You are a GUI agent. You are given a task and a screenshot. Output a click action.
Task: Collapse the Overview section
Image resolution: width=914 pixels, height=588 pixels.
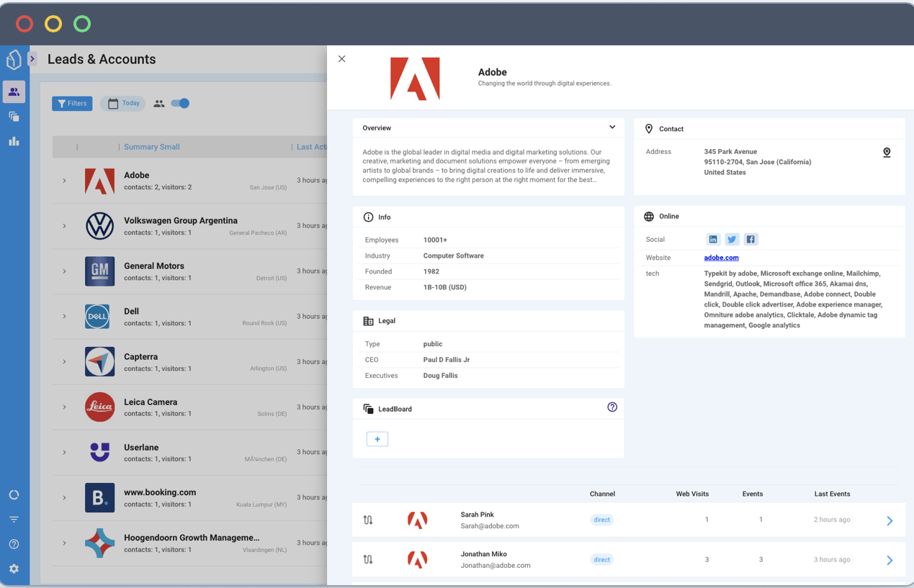(x=612, y=127)
